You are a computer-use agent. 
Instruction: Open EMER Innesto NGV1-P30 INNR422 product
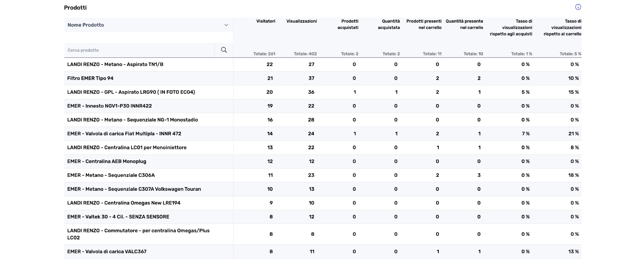[109, 106]
